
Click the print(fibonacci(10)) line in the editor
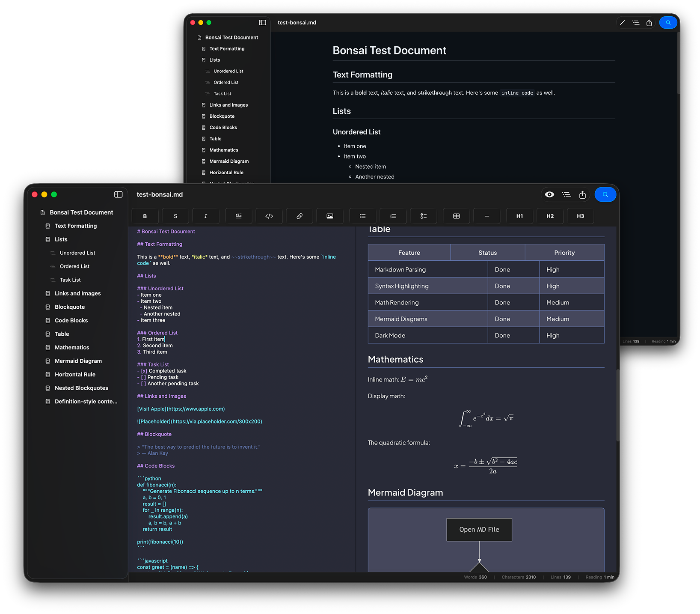tap(160, 542)
